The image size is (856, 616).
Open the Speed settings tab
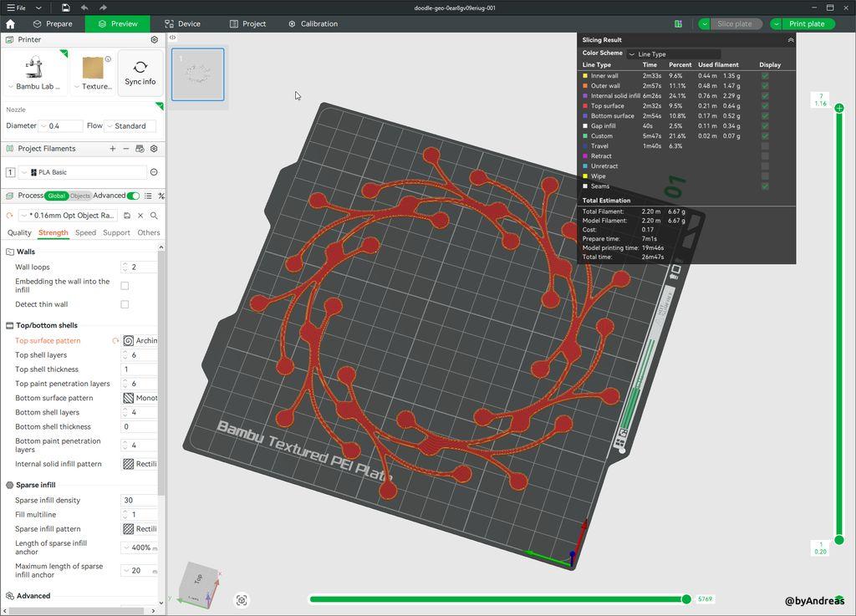(x=85, y=232)
